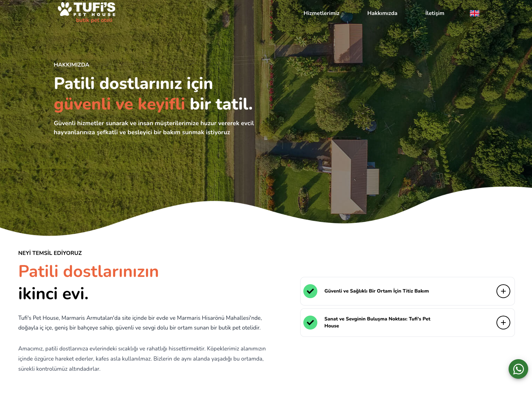Click the green checkmark beside Güvenli ve Sağlıklı
Viewport: 532px width, 393px height.
(x=310, y=291)
